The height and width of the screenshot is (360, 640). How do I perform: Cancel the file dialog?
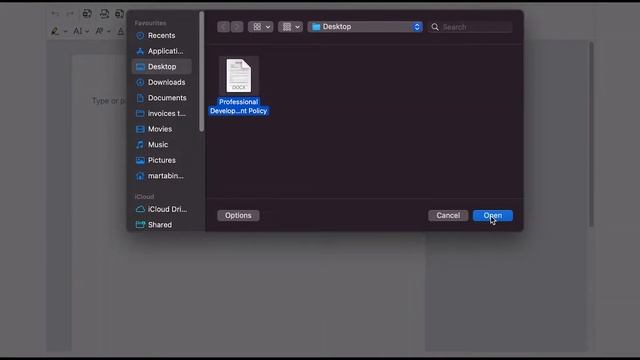(x=448, y=216)
